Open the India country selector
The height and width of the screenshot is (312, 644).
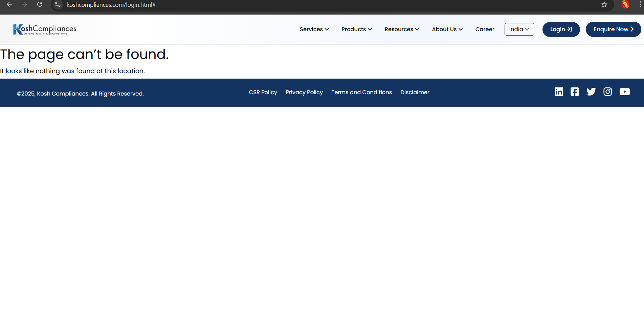(x=519, y=29)
